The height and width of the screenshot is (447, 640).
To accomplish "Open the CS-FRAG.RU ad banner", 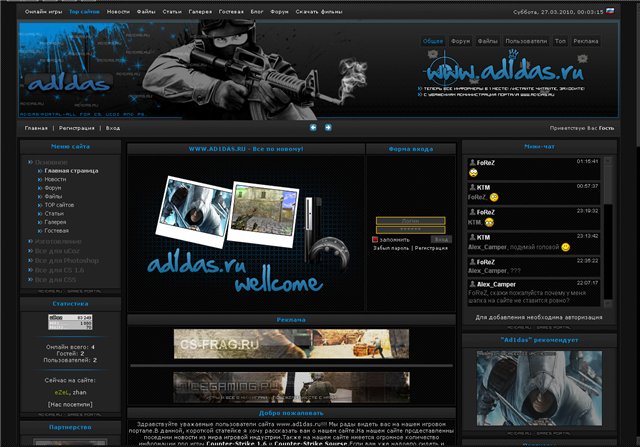I will (x=291, y=344).
